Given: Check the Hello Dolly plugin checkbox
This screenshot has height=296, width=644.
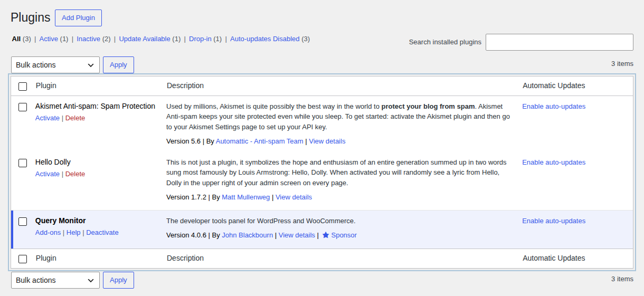Looking at the screenshot, I should coord(23,163).
